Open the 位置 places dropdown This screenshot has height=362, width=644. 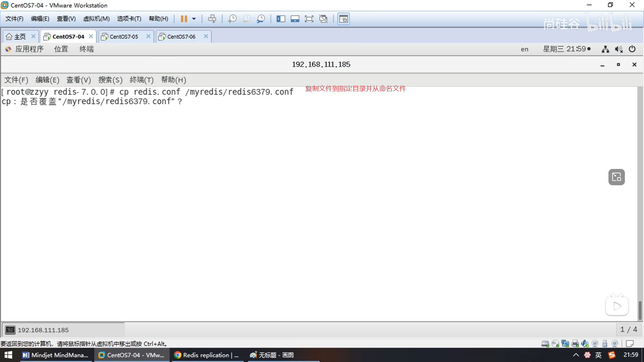61,49
